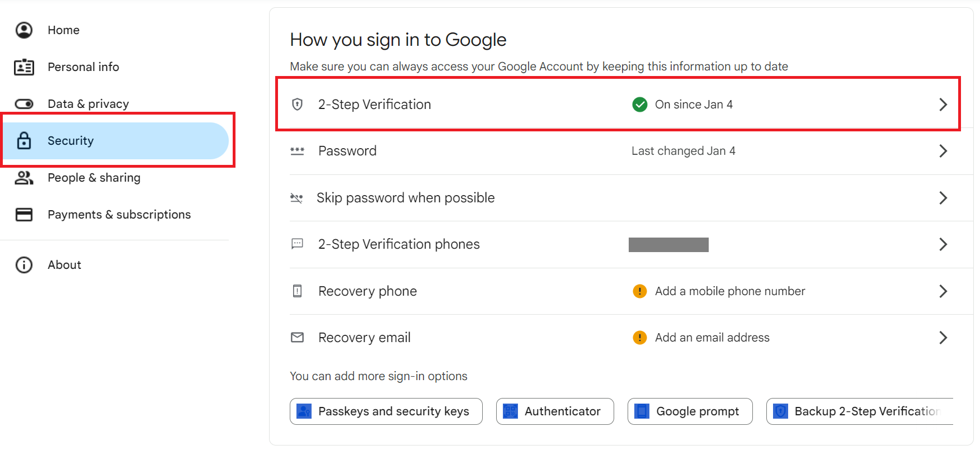Click the Personal info ID card icon
Image resolution: width=980 pixels, height=455 pixels.
pyautogui.click(x=24, y=67)
